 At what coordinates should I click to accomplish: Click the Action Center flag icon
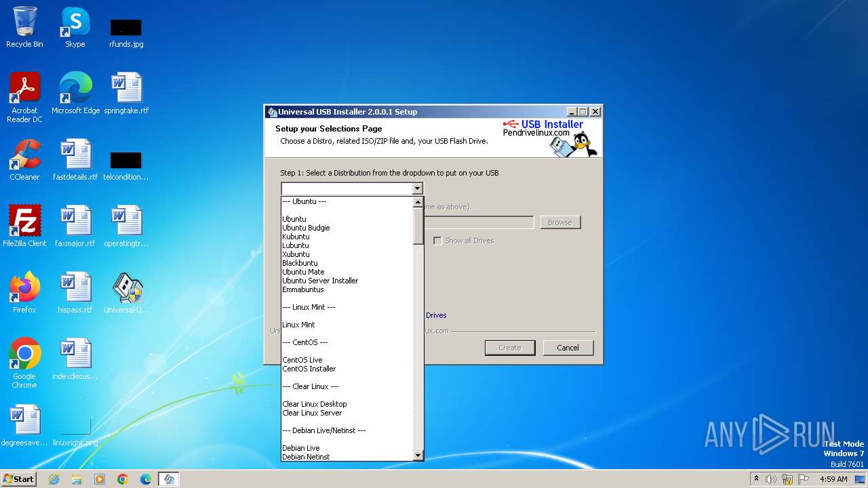(804, 479)
